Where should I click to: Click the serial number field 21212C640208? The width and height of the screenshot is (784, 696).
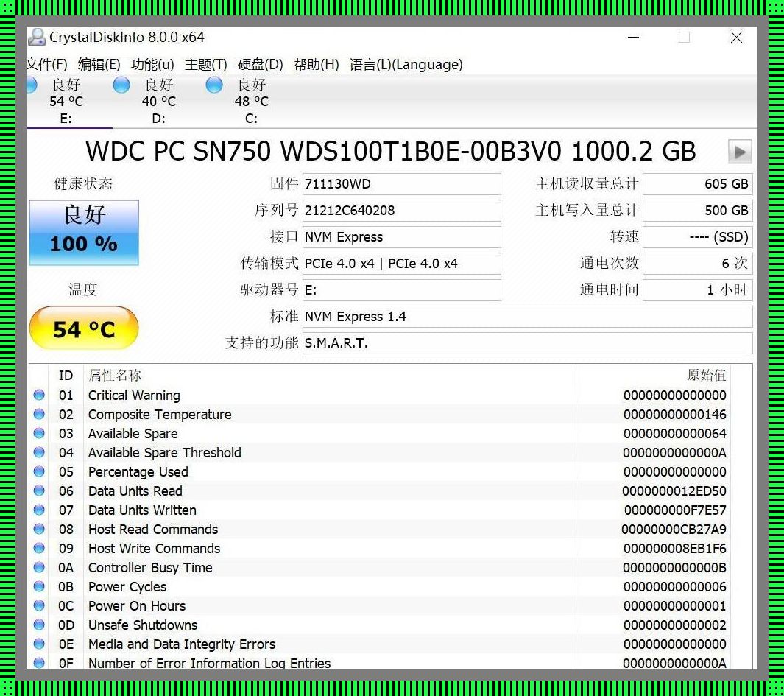point(401,210)
